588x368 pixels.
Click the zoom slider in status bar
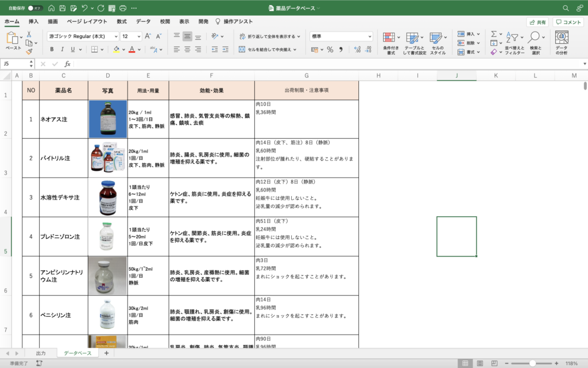[x=533, y=363]
